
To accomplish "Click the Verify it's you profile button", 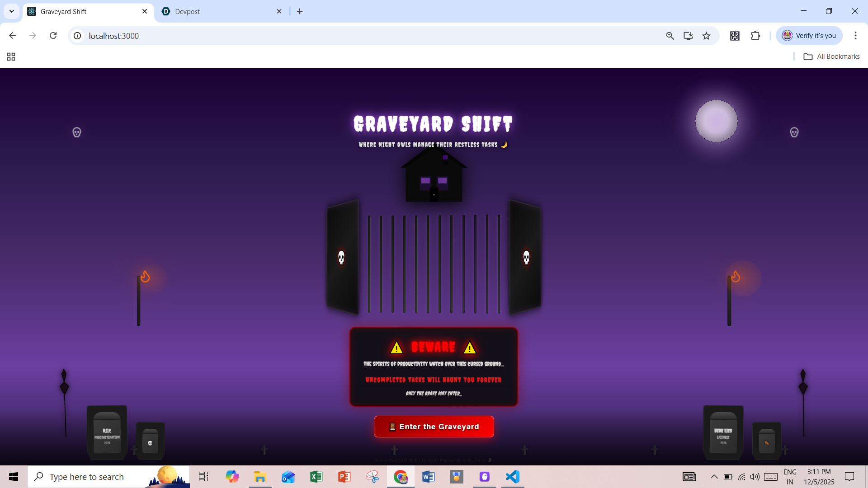I will 809,36.
